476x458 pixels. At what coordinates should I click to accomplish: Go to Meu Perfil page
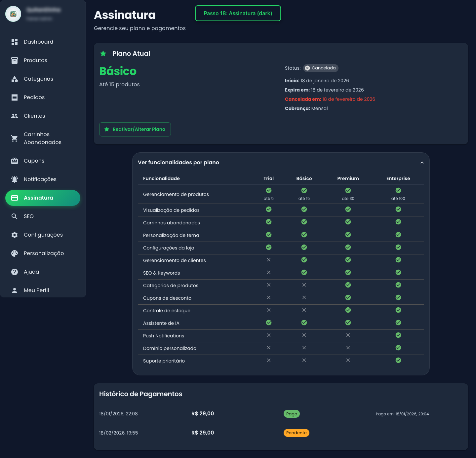pos(36,290)
